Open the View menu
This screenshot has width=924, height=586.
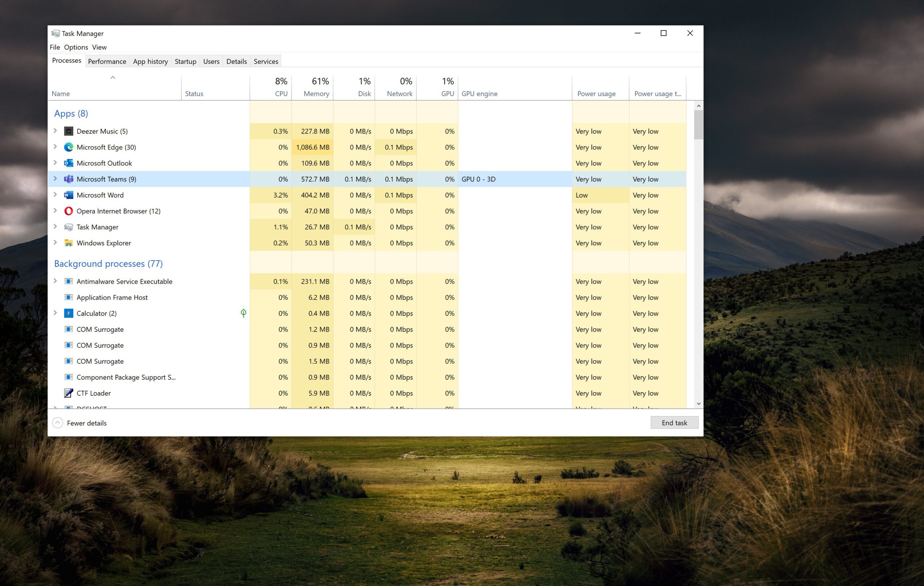pos(99,47)
